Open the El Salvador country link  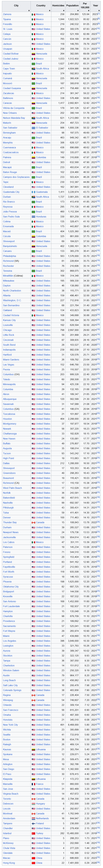pos(42,128)
